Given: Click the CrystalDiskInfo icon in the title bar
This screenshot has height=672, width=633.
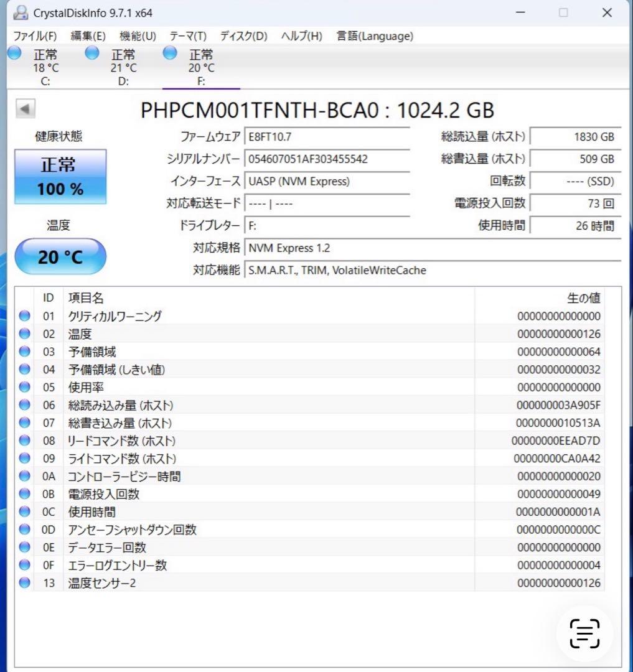Looking at the screenshot, I should [22, 12].
